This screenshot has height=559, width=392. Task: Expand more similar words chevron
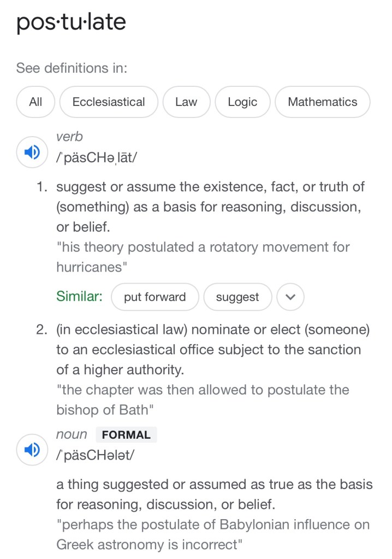tap(290, 297)
